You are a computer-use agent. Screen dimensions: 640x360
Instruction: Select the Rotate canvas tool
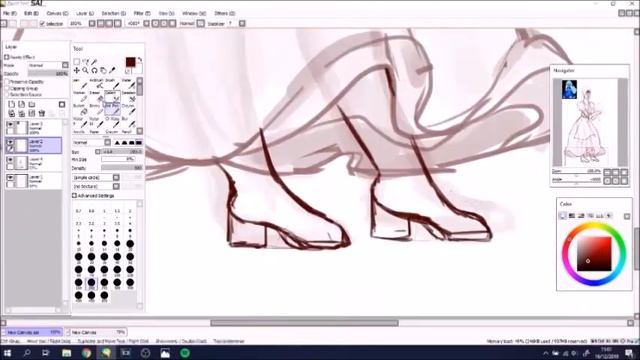[94, 70]
